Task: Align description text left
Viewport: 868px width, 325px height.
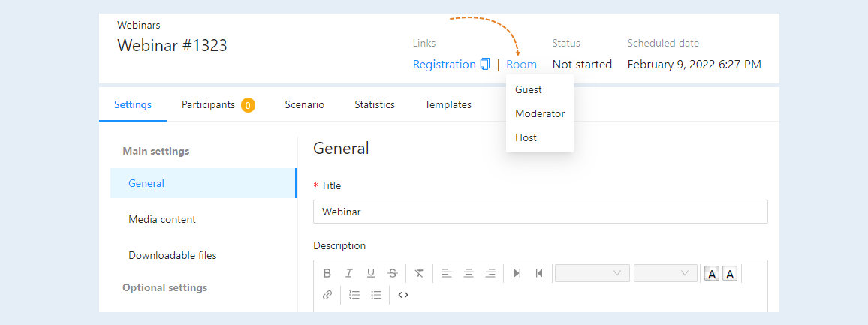Action: point(447,273)
